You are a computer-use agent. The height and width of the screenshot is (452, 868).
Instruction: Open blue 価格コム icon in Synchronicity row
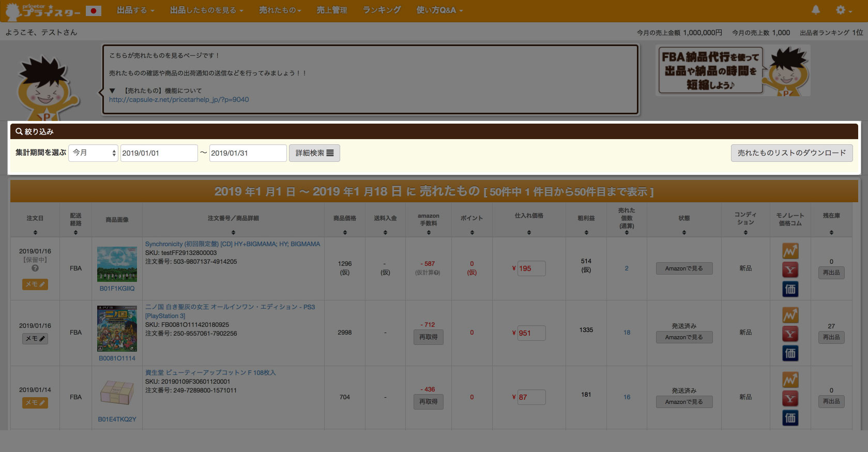pyautogui.click(x=790, y=289)
